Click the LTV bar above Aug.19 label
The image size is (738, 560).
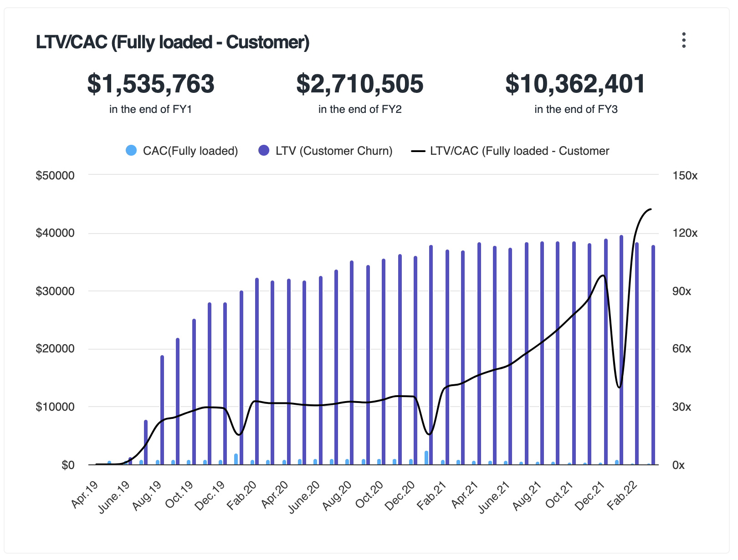tap(162, 410)
